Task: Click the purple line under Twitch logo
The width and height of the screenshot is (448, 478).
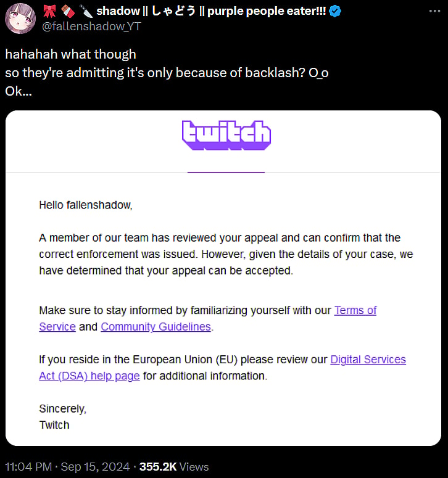Action: coord(226,171)
